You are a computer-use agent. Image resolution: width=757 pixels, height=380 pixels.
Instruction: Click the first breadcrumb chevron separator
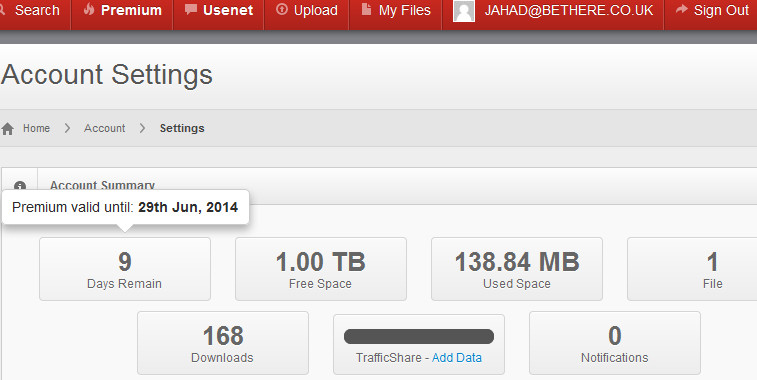point(67,128)
